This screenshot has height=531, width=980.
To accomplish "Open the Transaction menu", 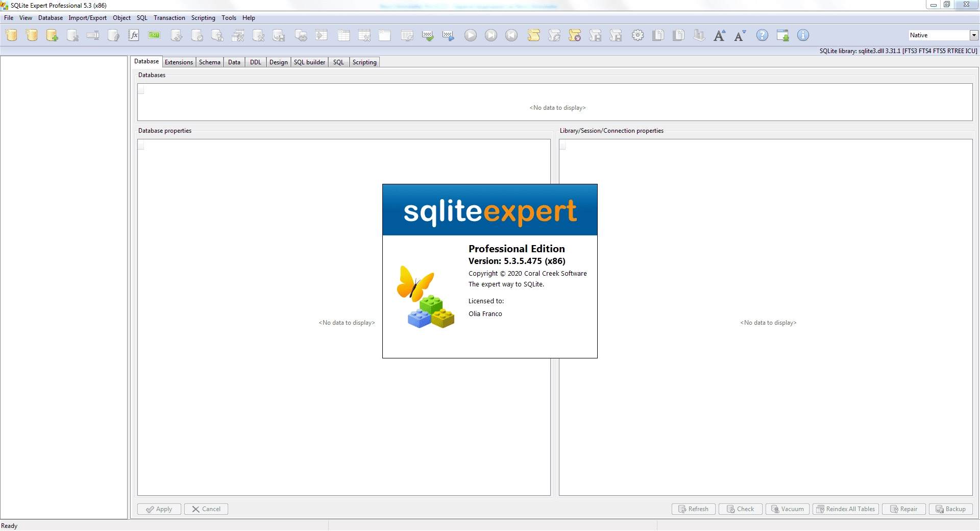I will 169,18.
